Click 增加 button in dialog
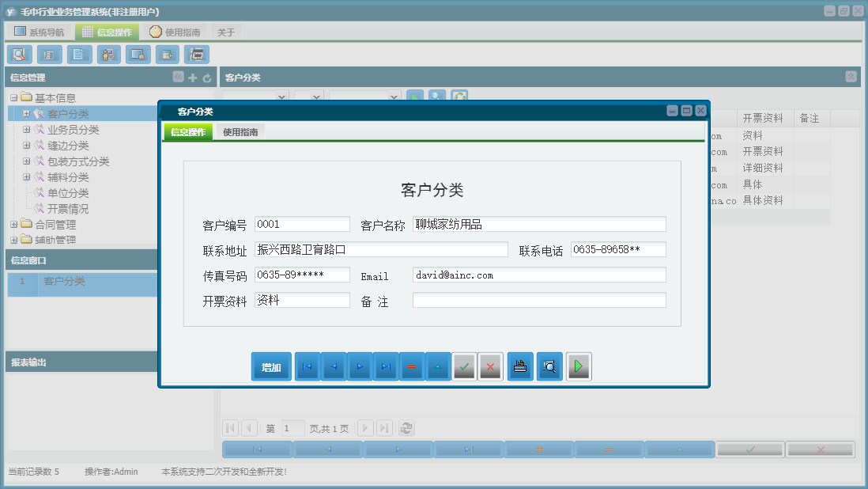The height and width of the screenshot is (489, 868). (x=271, y=366)
